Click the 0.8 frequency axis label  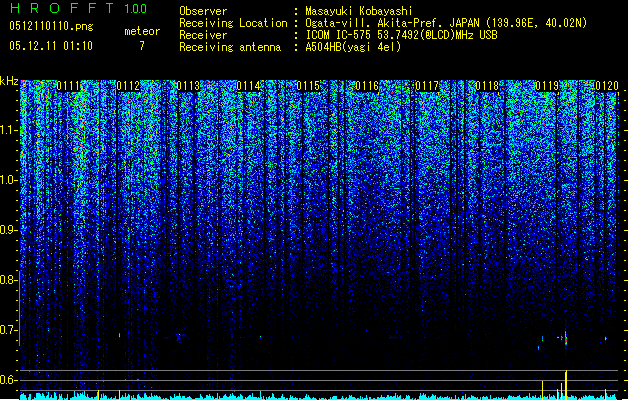[9, 280]
